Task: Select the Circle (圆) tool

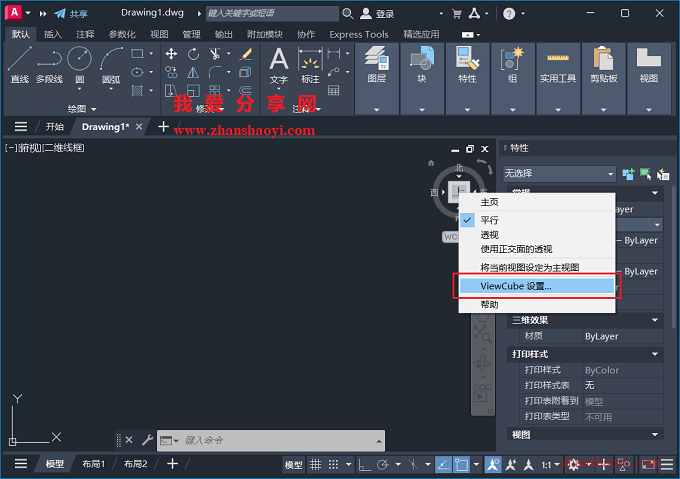Action: pyautogui.click(x=80, y=64)
